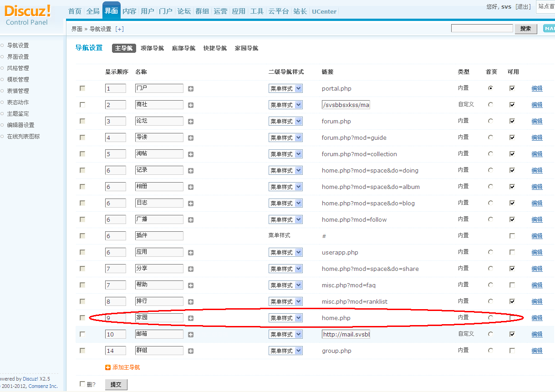Image resolution: width=555 pixels, height=392 pixels.
Task: Click the 搜索 search button
Action: pyautogui.click(x=526, y=29)
